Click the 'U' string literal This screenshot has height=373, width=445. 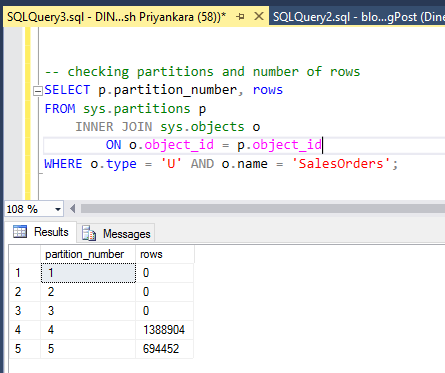[171, 164]
